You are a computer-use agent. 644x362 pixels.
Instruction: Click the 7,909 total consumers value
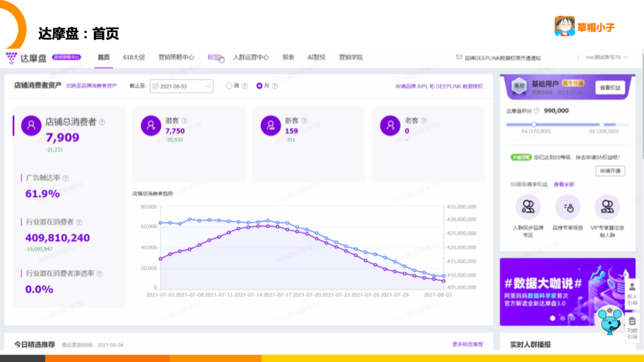click(x=62, y=137)
